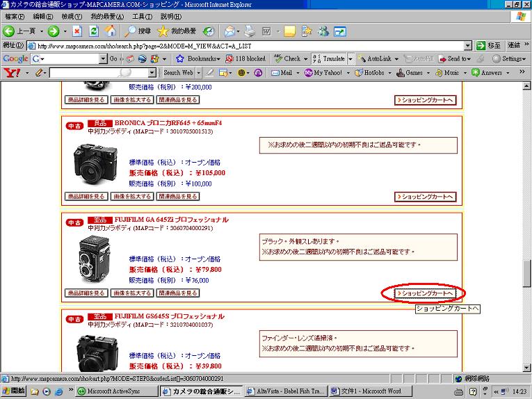Open the BRONICA RF645 + 65mmF4 title link
The width and height of the screenshot is (532, 399).
(168, 123)
